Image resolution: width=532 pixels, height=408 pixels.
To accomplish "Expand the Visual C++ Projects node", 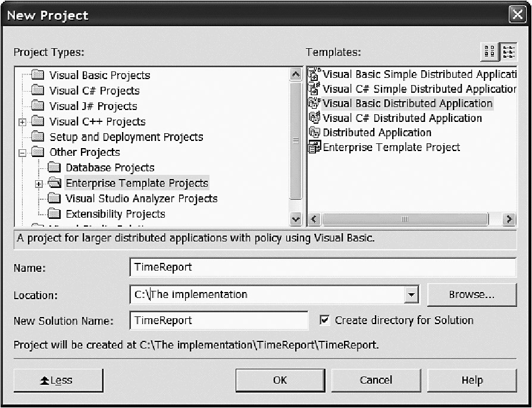I will tap(23, 122).
